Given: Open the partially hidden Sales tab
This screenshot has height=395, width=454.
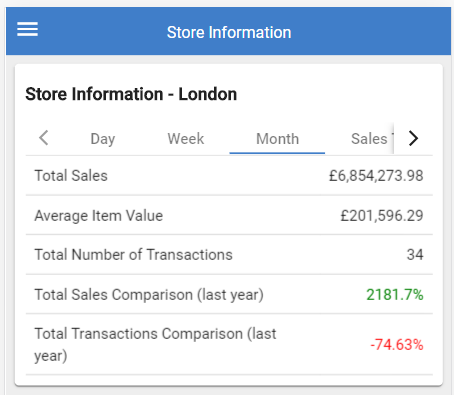Looking at the screenshot, I should click(369, 139).
